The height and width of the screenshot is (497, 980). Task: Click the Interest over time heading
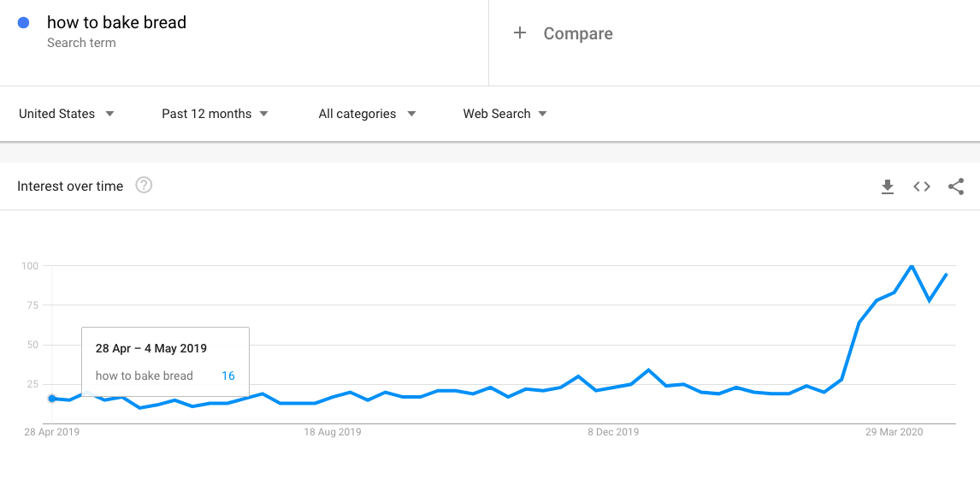[x=70, y=186]
